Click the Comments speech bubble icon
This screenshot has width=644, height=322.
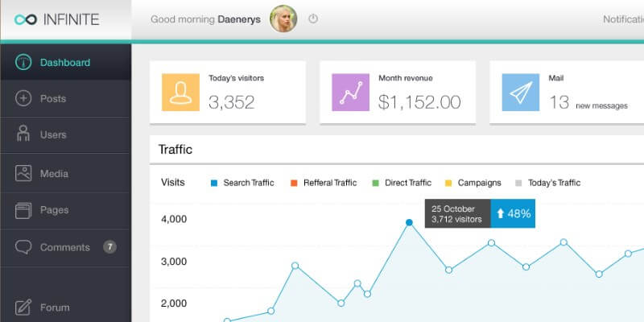pos(23,247)
